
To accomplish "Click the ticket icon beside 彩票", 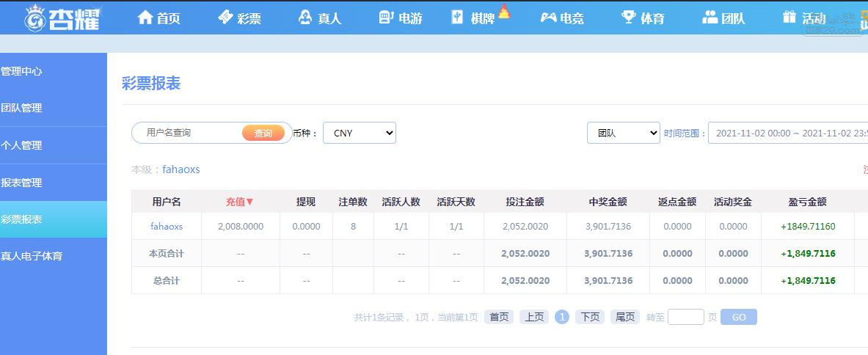I will pos(225,18).
